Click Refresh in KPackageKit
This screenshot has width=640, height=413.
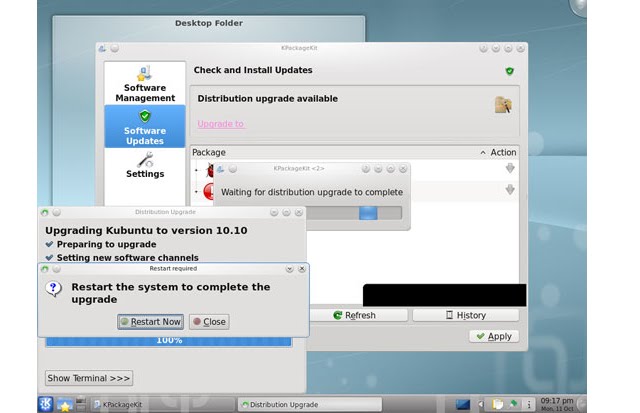click(x=355, y=315)
